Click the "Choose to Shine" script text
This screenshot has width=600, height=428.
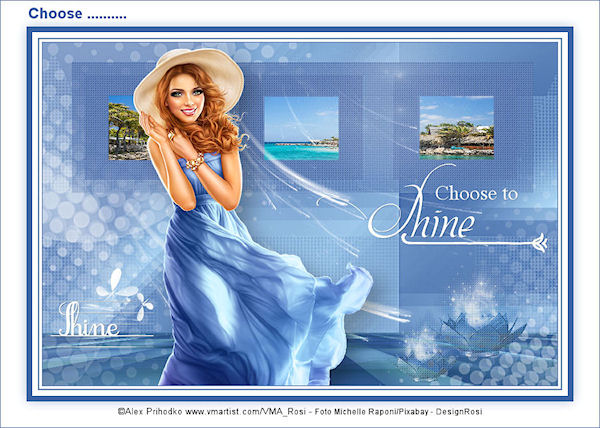[455, 208]
